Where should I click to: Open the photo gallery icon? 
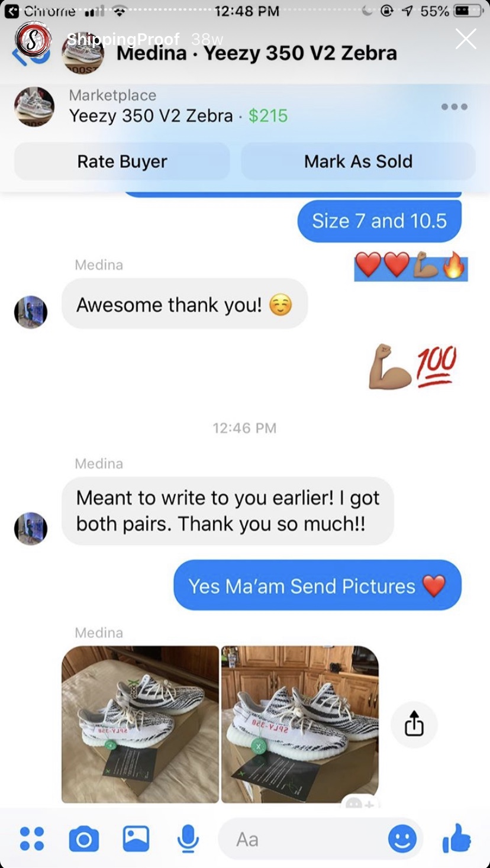[x=136, y=839]
